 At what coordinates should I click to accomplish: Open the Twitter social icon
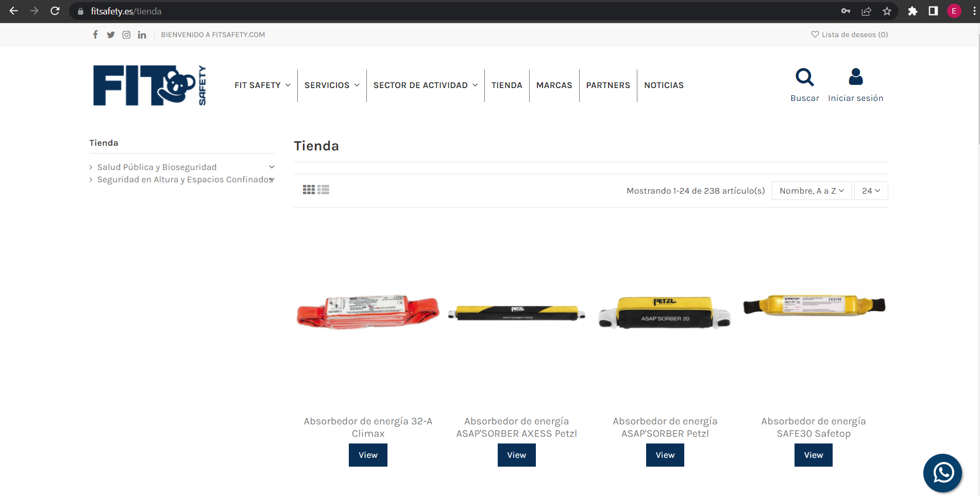click(x=111, y=35)
